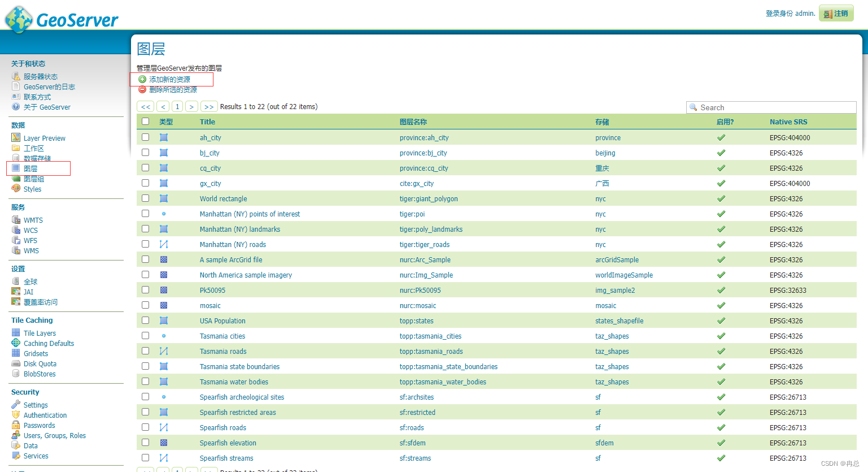Open Services under Security in sidebar
The image size is (868, 472).
(36, 456)
